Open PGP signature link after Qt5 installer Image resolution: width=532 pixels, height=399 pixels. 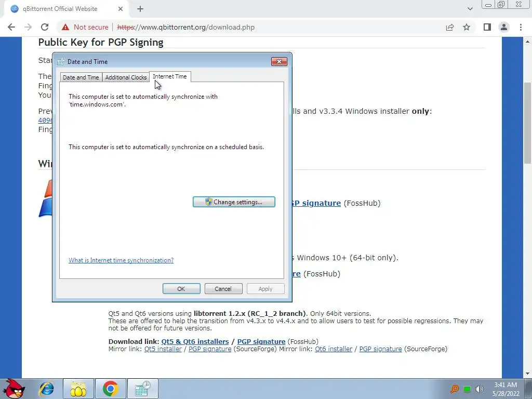pyautogui.click(x=210, y=349)
